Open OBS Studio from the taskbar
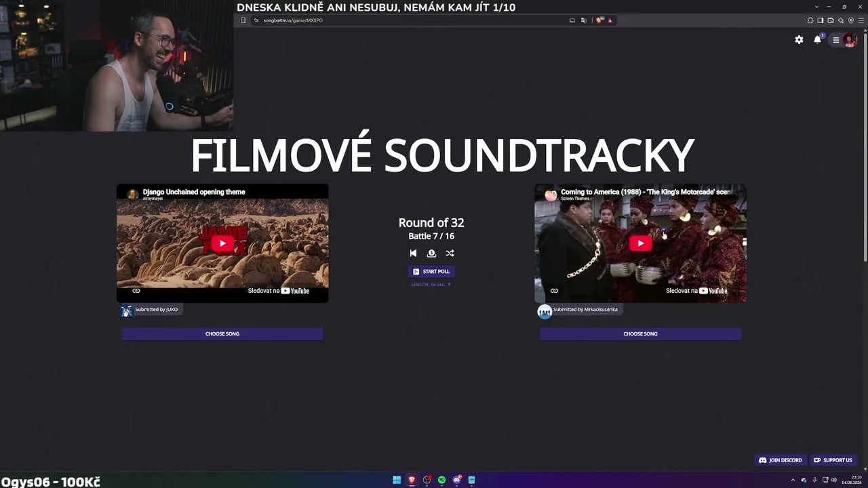Screen dimensions: 868x488 pos(427,480)
